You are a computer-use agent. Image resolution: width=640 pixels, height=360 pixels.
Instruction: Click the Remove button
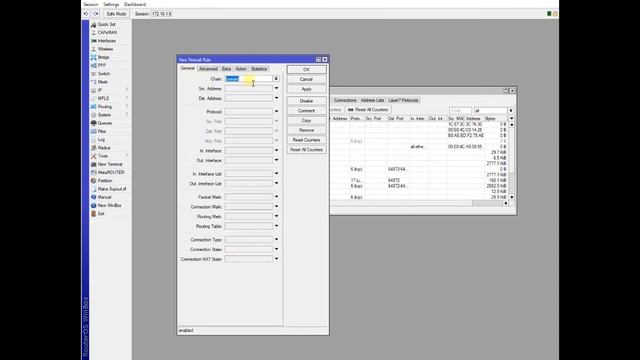coord(306,130)
